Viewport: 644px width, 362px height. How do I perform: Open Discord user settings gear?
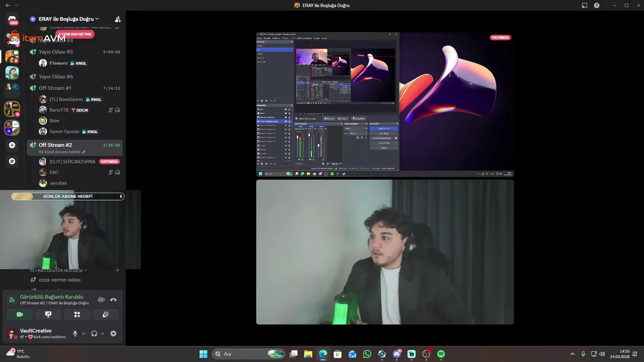113,333
